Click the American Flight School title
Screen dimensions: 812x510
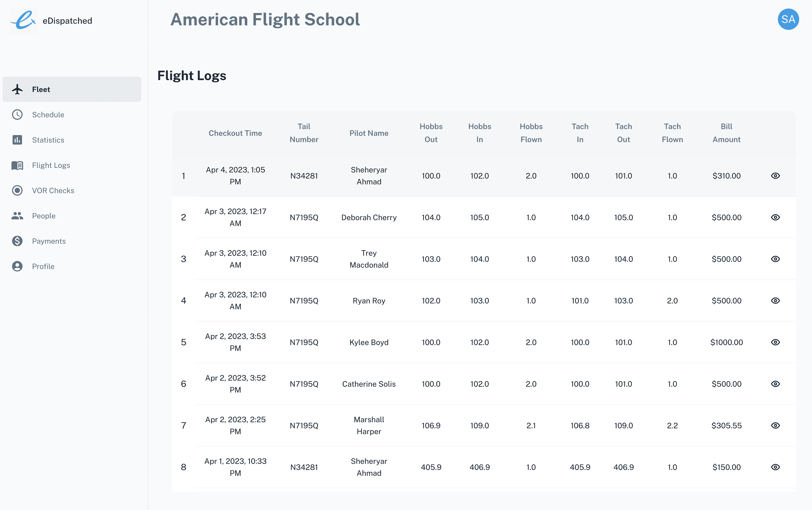click(265, 19)
